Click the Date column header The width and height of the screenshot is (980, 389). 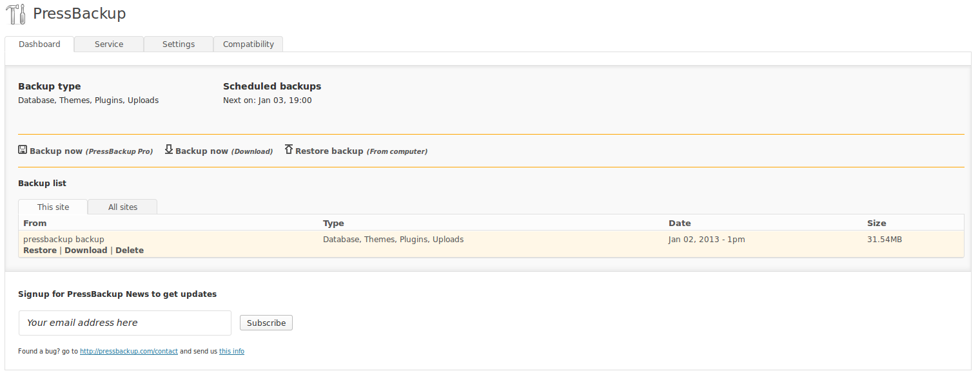tap(680, 223)
